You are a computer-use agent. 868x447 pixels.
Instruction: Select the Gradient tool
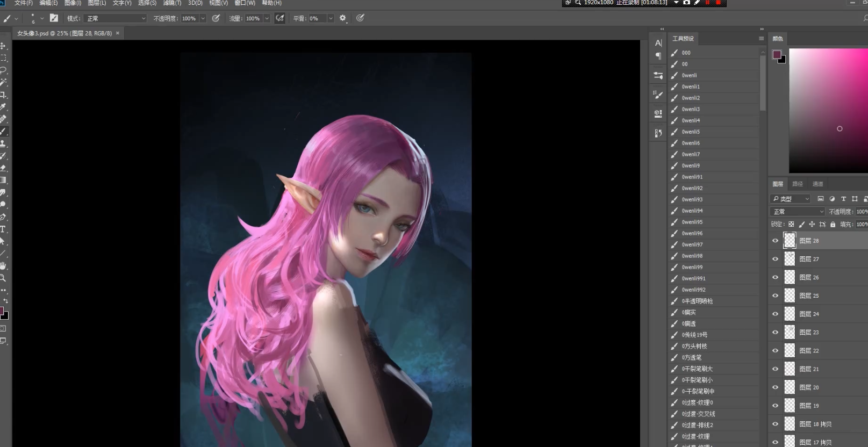click(x=3, y=180)
